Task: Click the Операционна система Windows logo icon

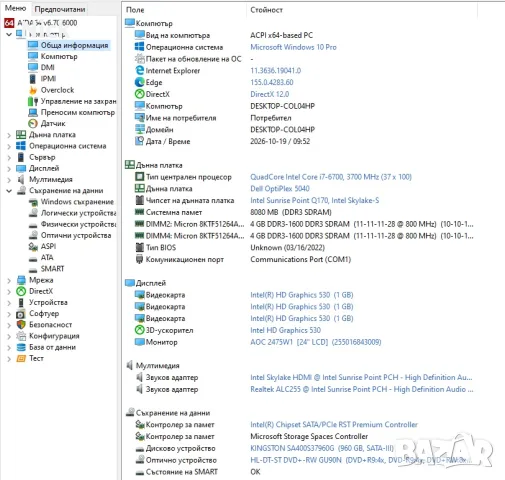Action: (x=139, y=47)
